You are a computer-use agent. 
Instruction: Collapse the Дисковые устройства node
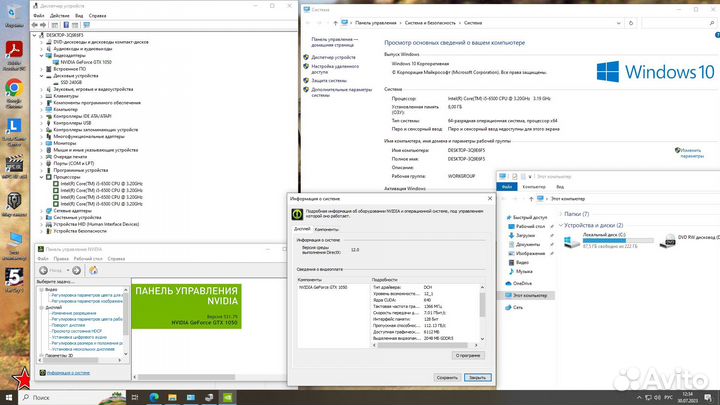[x=42, y=76]
